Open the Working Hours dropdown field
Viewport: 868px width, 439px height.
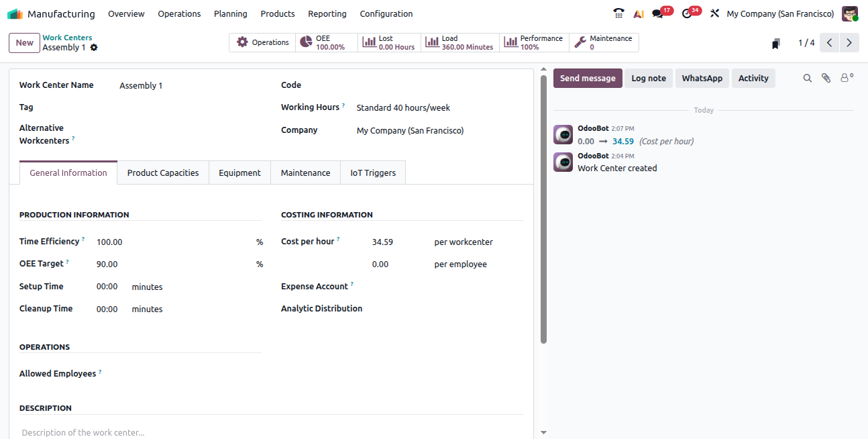pos(436,108)
